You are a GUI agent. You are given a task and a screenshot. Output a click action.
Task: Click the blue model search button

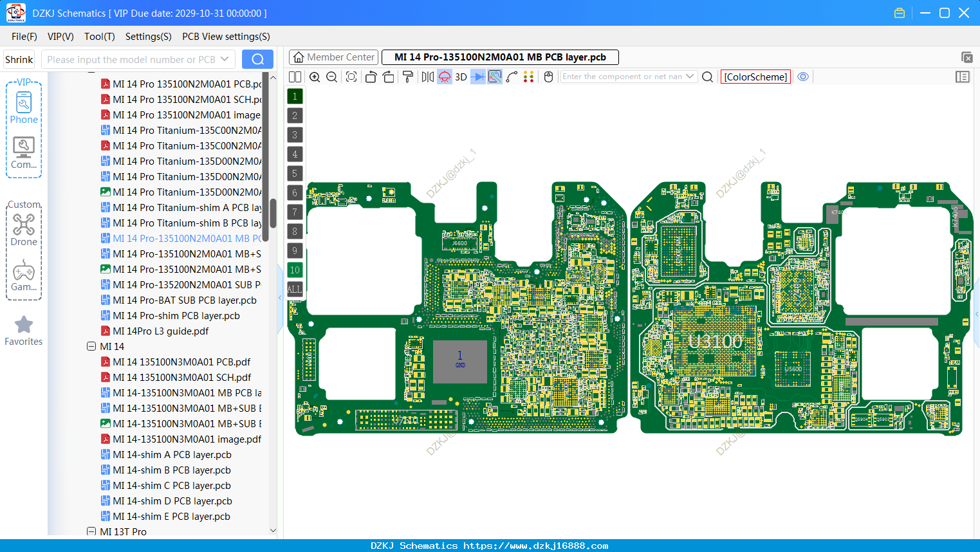coord(257,59)
